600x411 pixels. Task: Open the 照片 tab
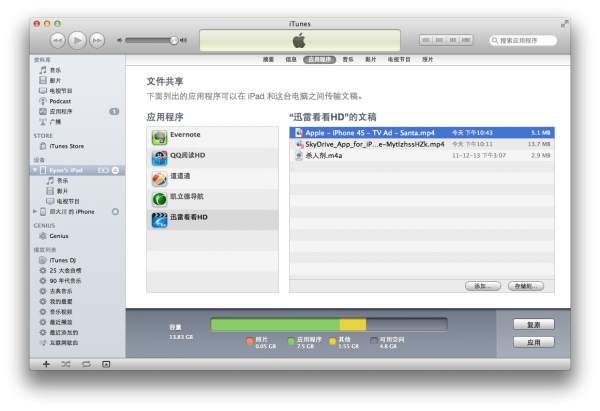coord(427,59)
